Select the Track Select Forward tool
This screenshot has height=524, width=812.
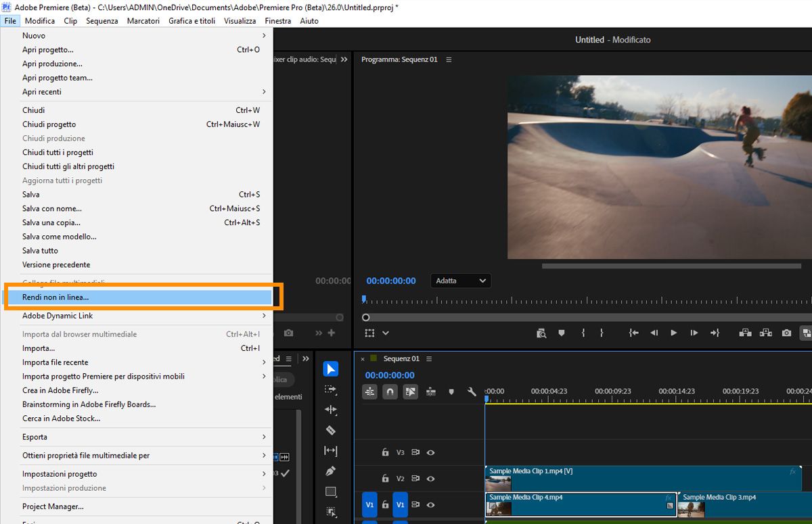click(331, 389)
